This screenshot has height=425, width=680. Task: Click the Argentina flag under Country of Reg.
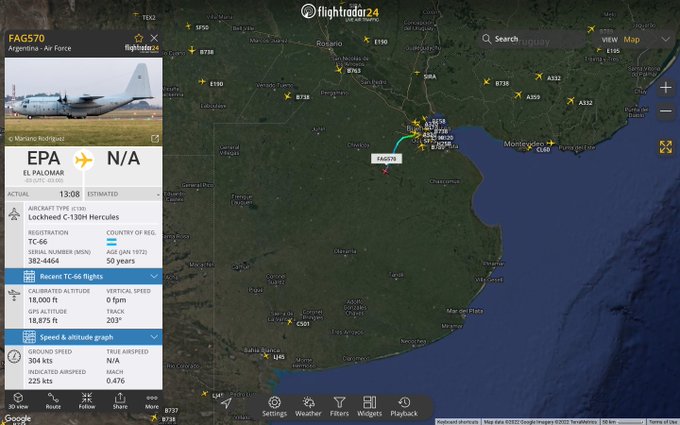111,242
